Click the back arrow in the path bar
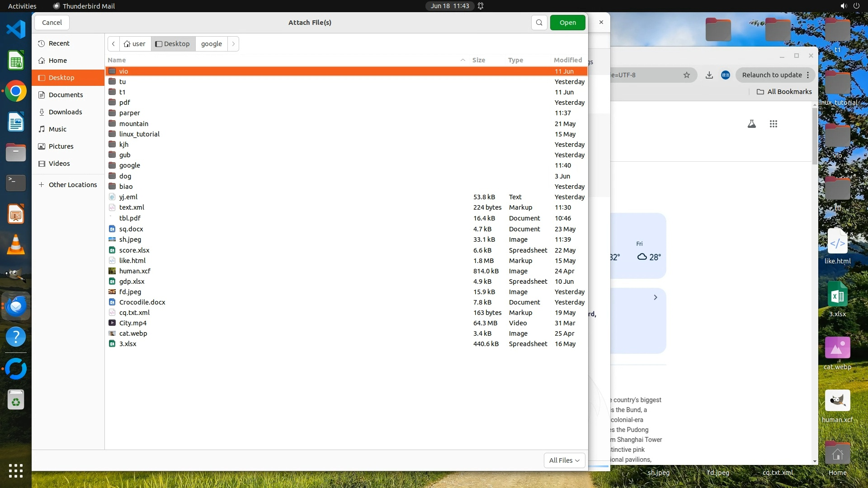 (x=113, y=44)
